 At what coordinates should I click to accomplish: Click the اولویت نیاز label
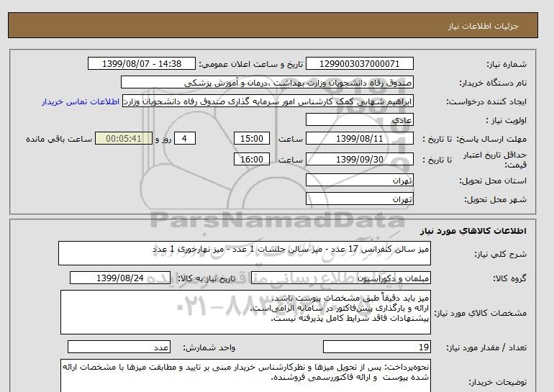tap(507, 120)
